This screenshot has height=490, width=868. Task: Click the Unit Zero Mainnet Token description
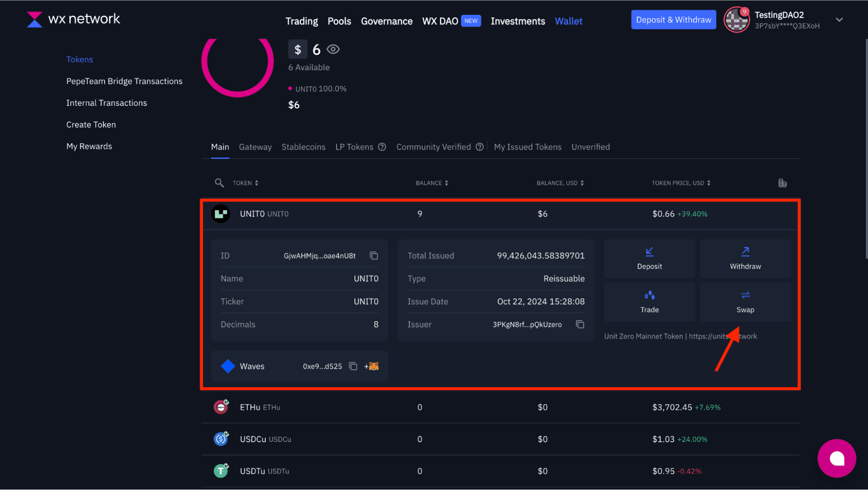pos(680,336)
